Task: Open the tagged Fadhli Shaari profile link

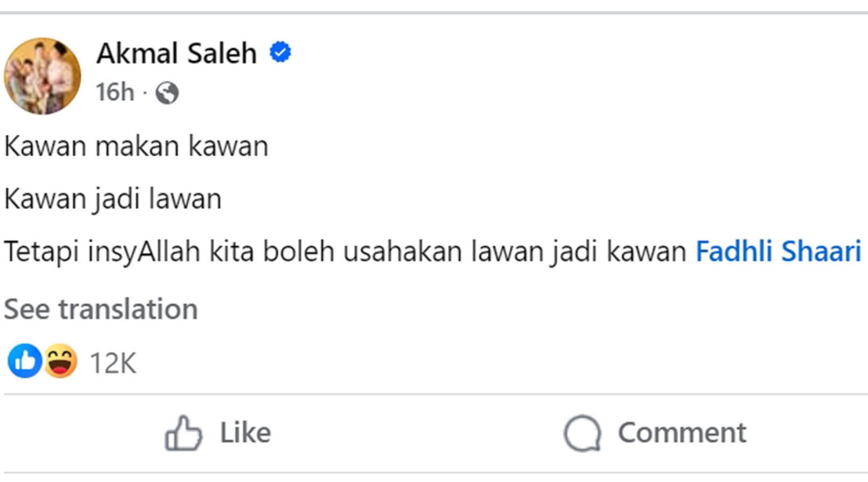Action: pos(778,252)
